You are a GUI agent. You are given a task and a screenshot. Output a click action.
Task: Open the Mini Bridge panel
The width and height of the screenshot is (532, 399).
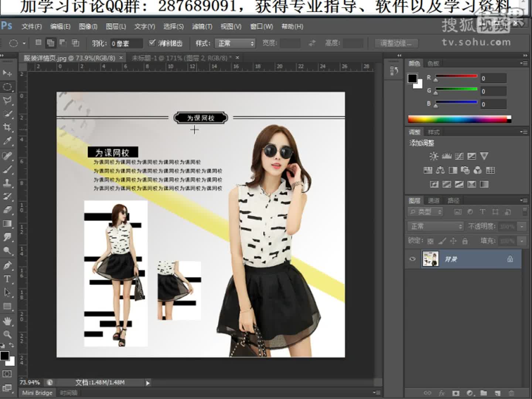37,393
